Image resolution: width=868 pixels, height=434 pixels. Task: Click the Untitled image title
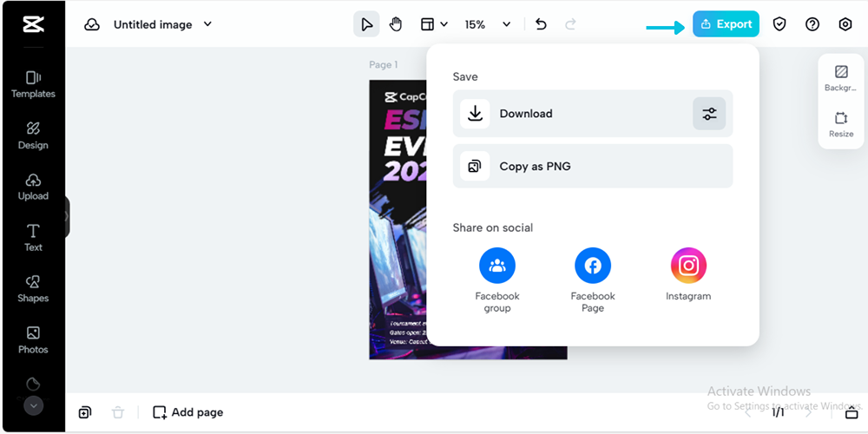click(153, 25)
